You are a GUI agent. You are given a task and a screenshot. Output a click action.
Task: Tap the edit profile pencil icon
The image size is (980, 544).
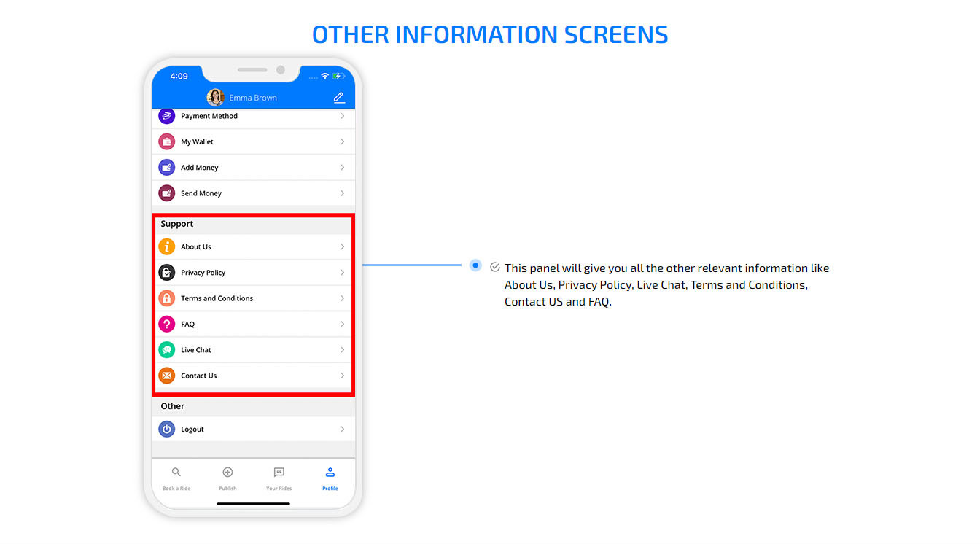coord(339,98)
